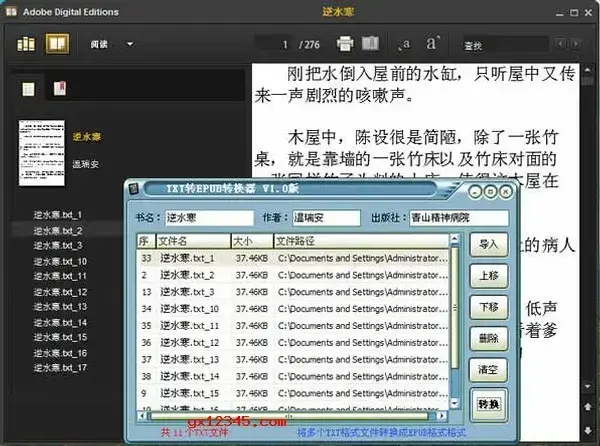The height and width of the screenshot is (446, 600).
Task: Click the 查找 search field
Action: [505, 45]
